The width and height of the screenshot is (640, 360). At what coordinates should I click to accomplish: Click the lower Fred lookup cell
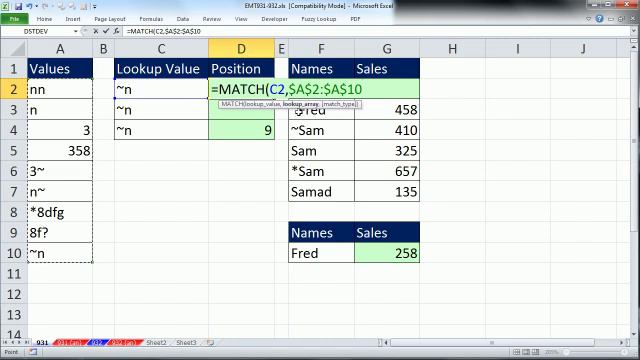click(x=321, y=253)
